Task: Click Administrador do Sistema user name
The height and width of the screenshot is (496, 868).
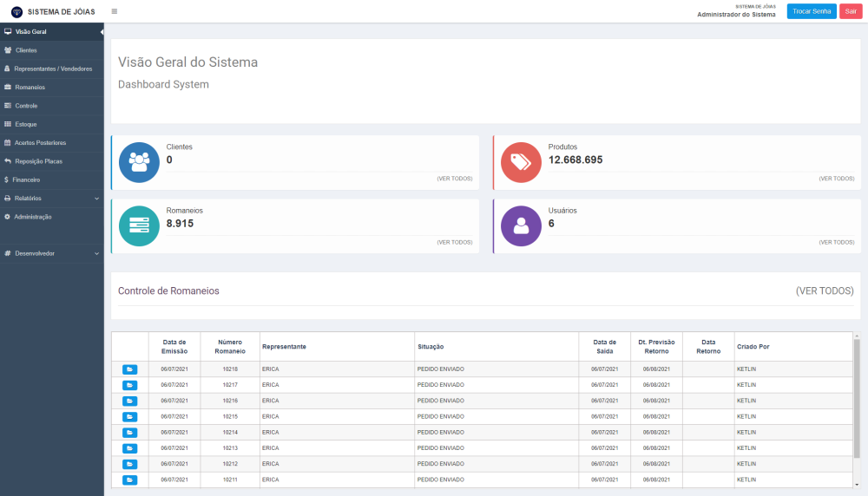Action: [x=736, y=15]
